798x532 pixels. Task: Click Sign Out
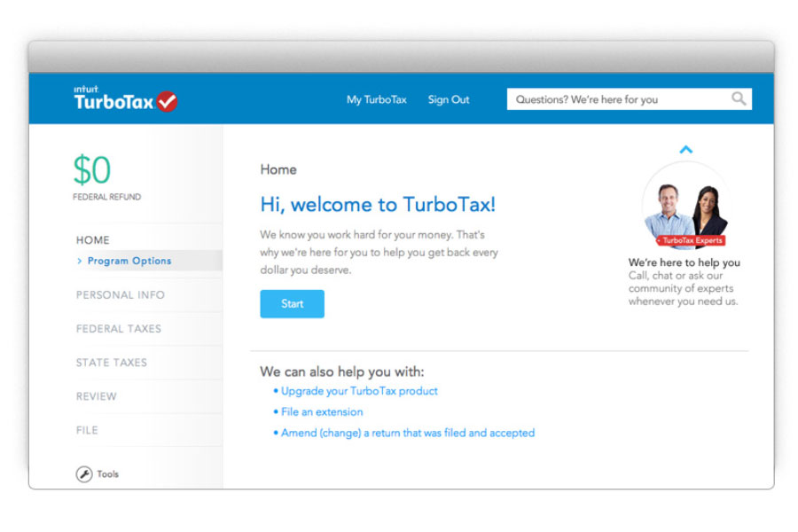coord(449,99)
